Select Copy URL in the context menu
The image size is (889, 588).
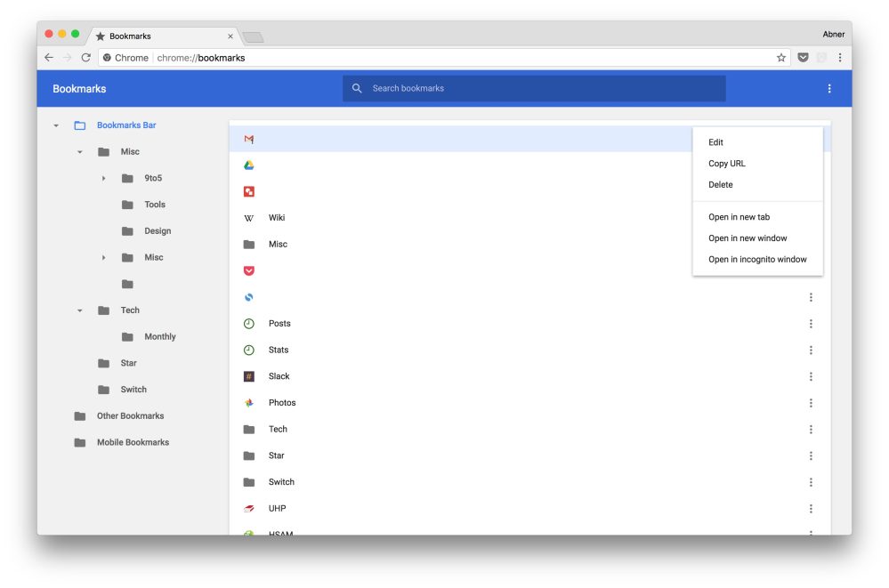[x=727, y=164]
